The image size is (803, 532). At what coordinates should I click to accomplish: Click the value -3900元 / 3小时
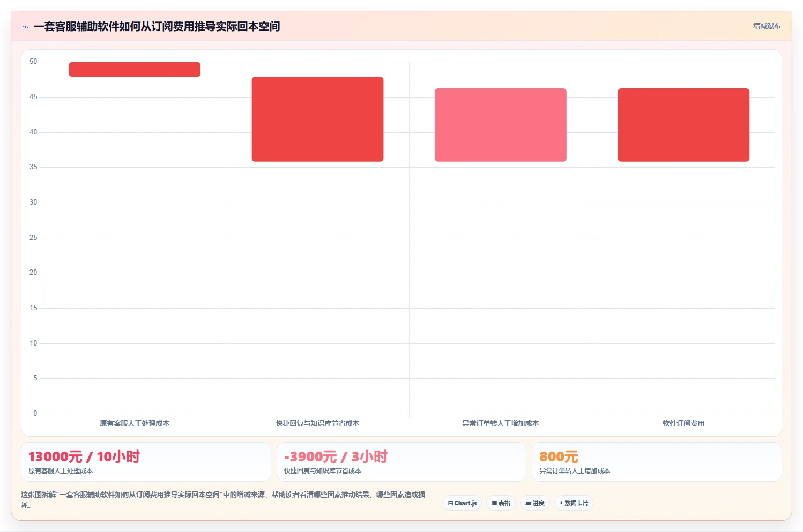point(336,456)
